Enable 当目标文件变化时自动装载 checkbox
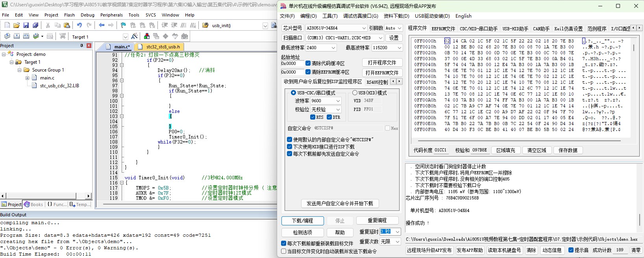The image size is (644, 258). [x=284, y=251]
